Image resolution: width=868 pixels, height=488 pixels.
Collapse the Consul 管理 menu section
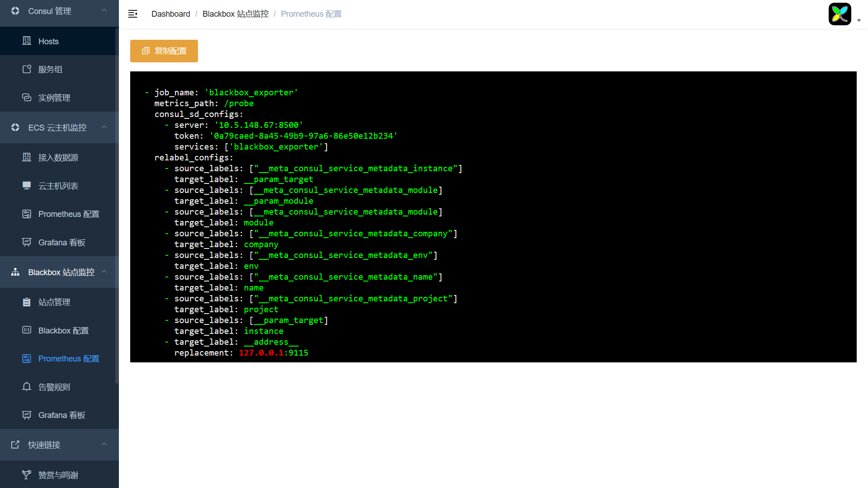click(104, 10)
